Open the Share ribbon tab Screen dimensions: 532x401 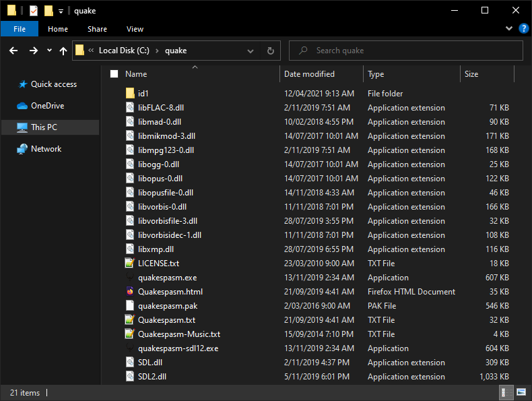[97, 29]
